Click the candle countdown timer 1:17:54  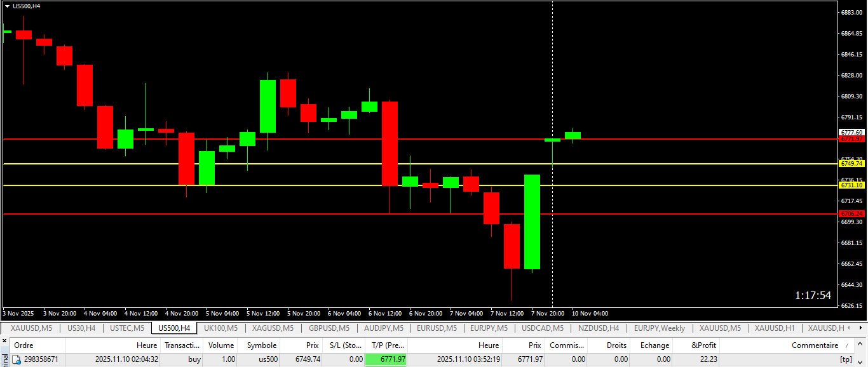[x=813, y=295]
